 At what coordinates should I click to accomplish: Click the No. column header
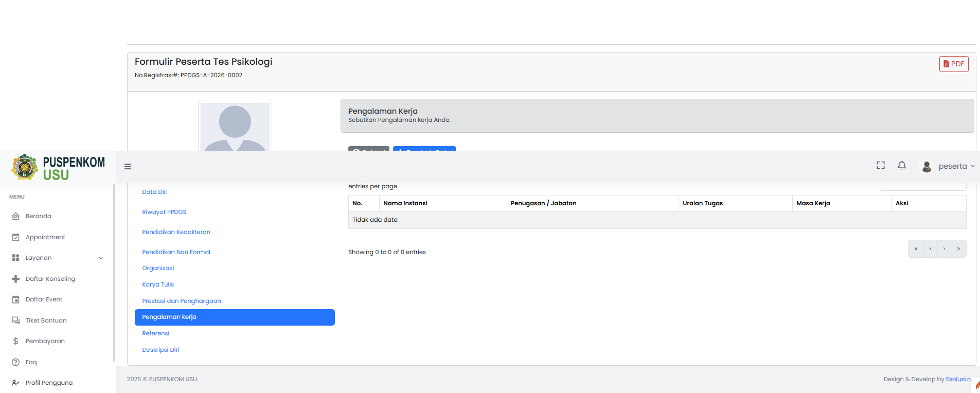pyautogui.click(x=364, y=203)
